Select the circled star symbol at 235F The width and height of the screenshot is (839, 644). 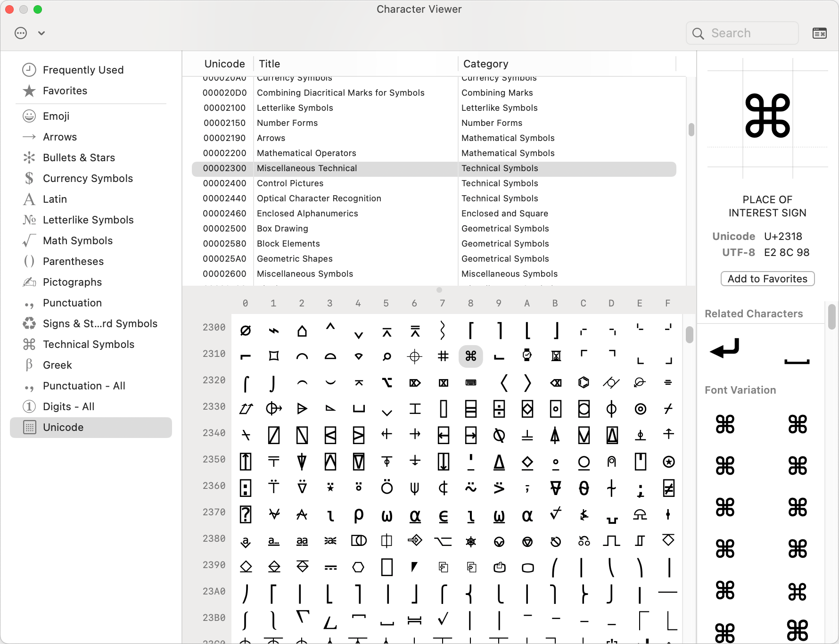point(668,462)
